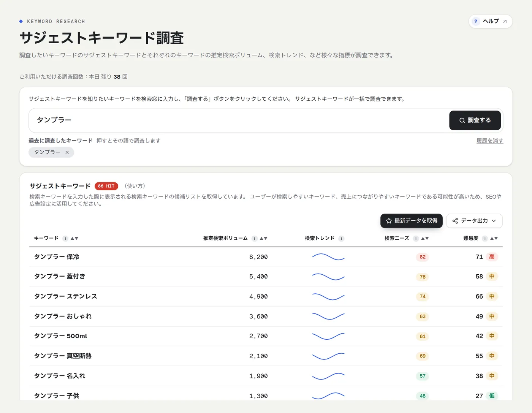Click the info icon beside 検索ニーズ header
The height and width of the screenshot is (413, 532).
416,239
